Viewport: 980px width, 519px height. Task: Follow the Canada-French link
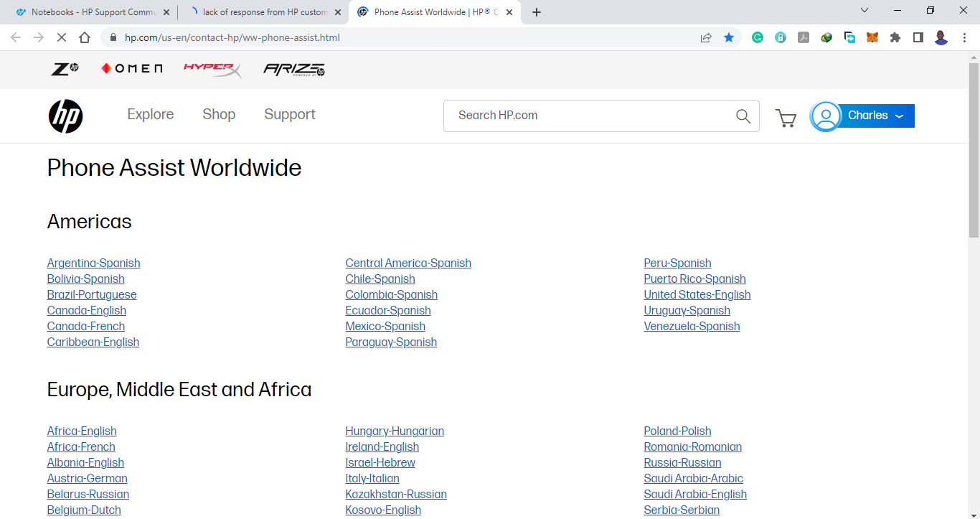(86, 327)
